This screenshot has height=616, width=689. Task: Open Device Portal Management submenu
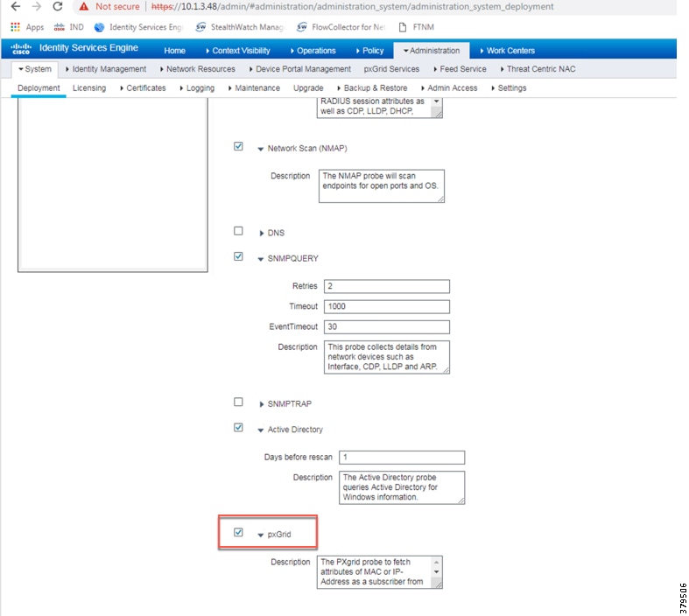[x=300, y=69]
